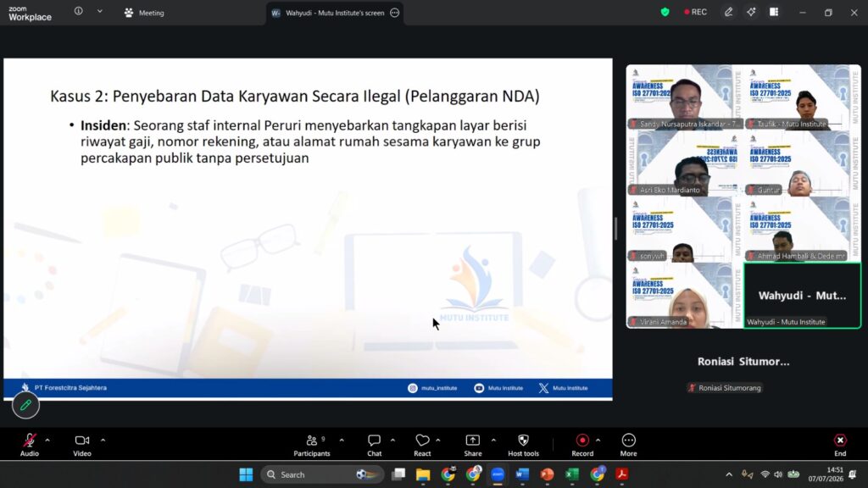Image resolution: width=868 pixels, height=488 pixels.
Task: Expand the Participants options arrow
Action: tap(342, 441)
